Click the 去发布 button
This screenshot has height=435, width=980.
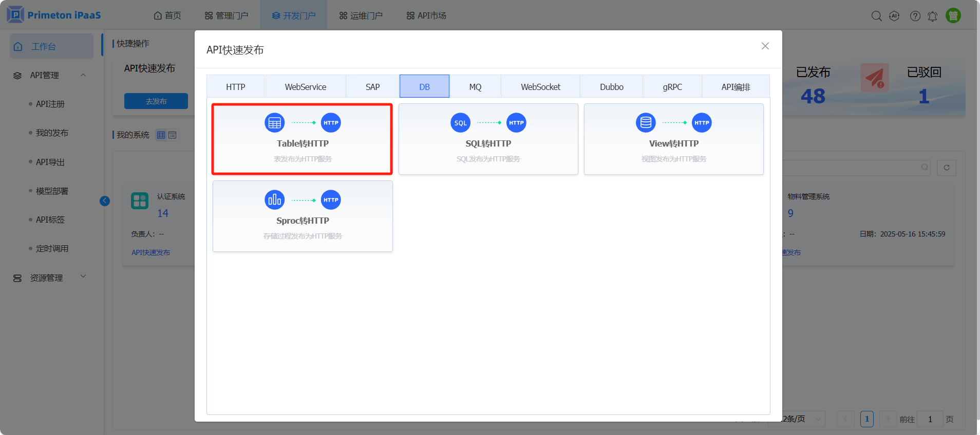(x=156, y=101)
